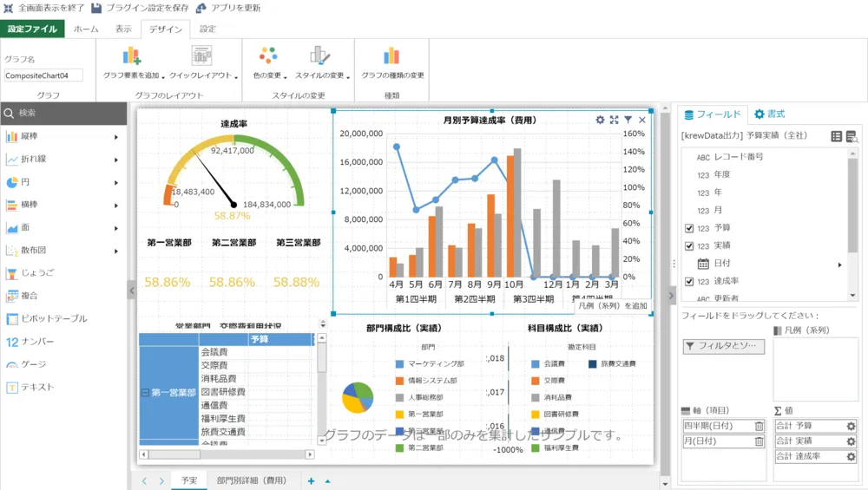Expand 縦棒 submenu arrow

point(116,137)
